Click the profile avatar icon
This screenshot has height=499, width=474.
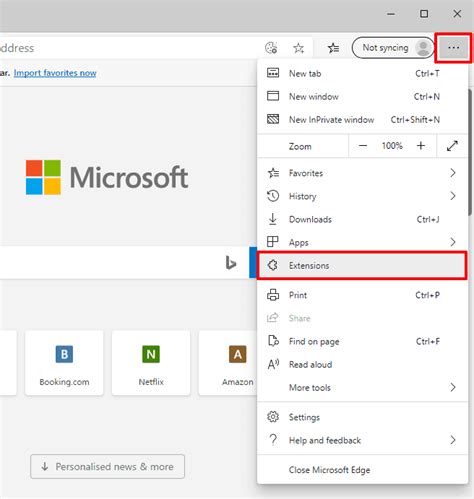click(423, 48)
